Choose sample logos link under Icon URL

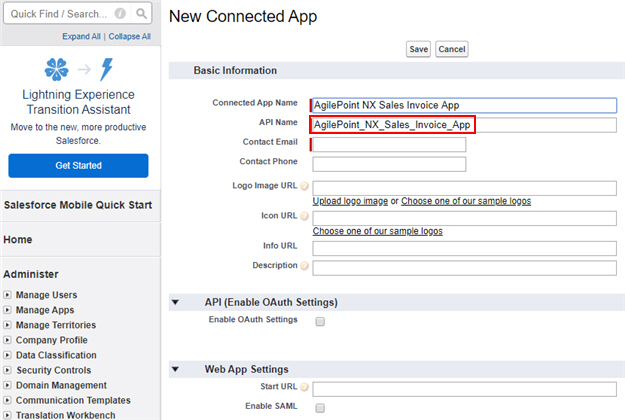pyautogui.click(x=377, y=231)
